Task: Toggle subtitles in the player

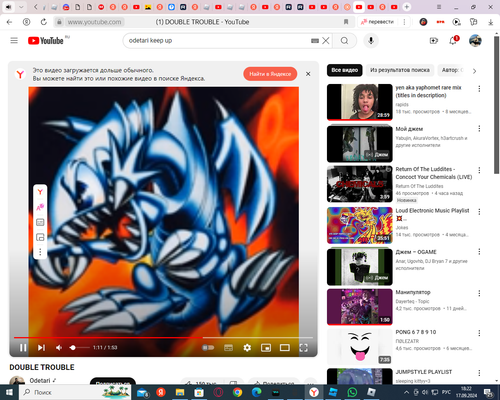Action: [x=229, y=348]
